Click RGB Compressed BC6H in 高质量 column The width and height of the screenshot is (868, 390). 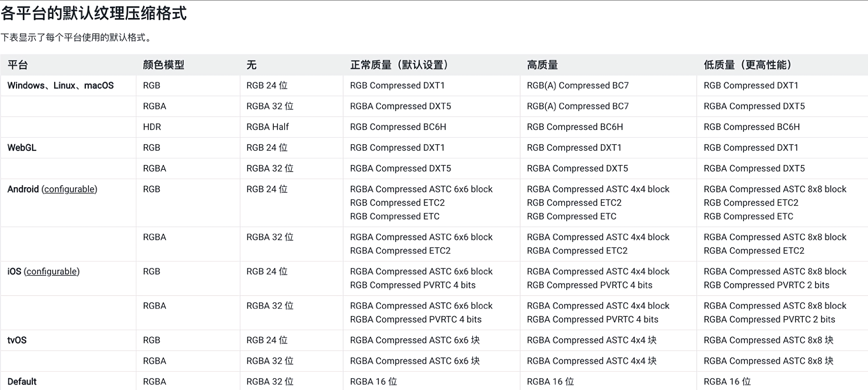[x=574, y=127]
